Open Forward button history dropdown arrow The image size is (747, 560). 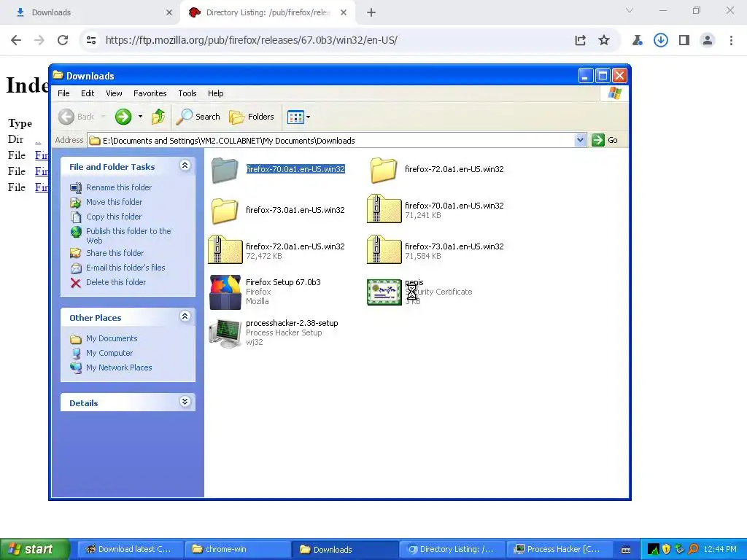coord(140,117)
